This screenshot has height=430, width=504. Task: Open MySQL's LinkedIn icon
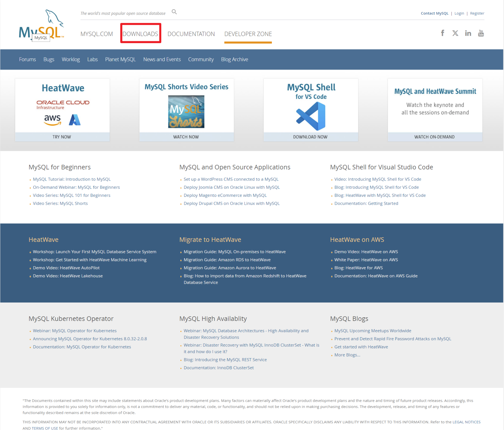coord(468,33)
